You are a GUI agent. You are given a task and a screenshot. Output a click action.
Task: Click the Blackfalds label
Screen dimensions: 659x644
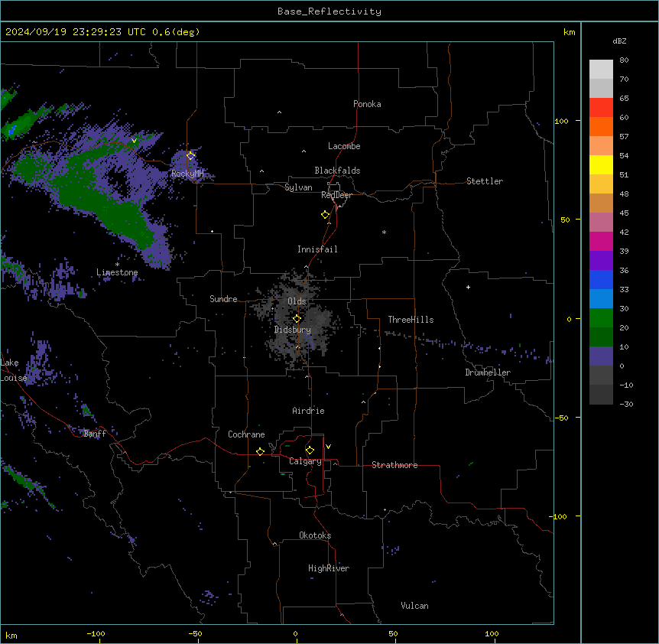pyautogui.click(x=337, y=171)
